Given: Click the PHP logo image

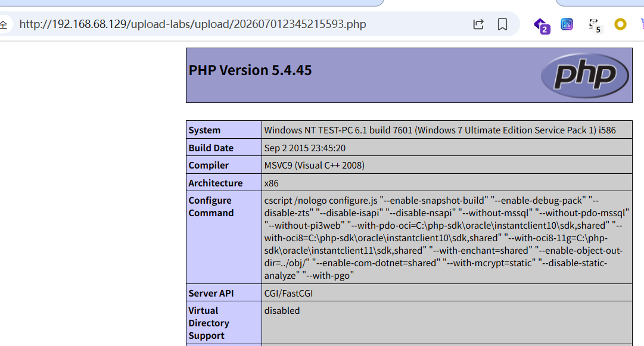Looking at the screenshot, I should 585,76.
